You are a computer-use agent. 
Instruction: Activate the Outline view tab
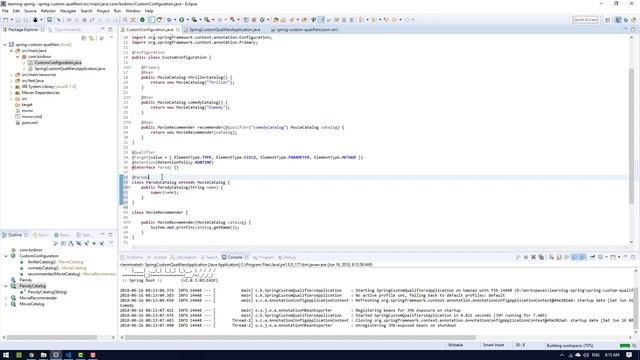point(15,235)
